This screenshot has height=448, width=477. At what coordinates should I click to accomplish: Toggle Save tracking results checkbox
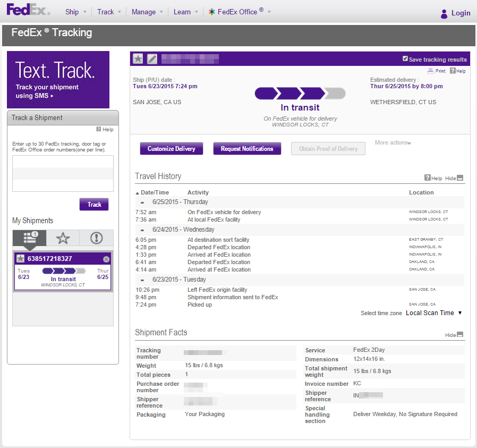pos(405,58)
